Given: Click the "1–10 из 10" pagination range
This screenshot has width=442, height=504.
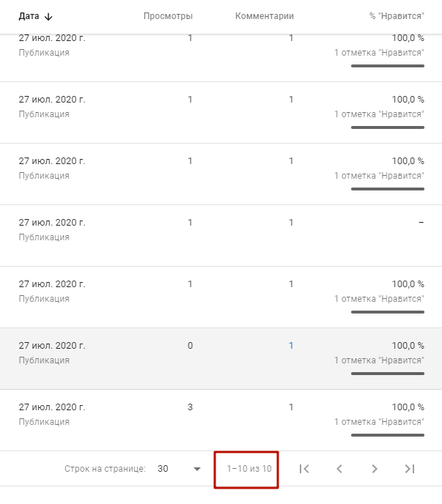Looking at the screenshot, I should coord(249,469).
